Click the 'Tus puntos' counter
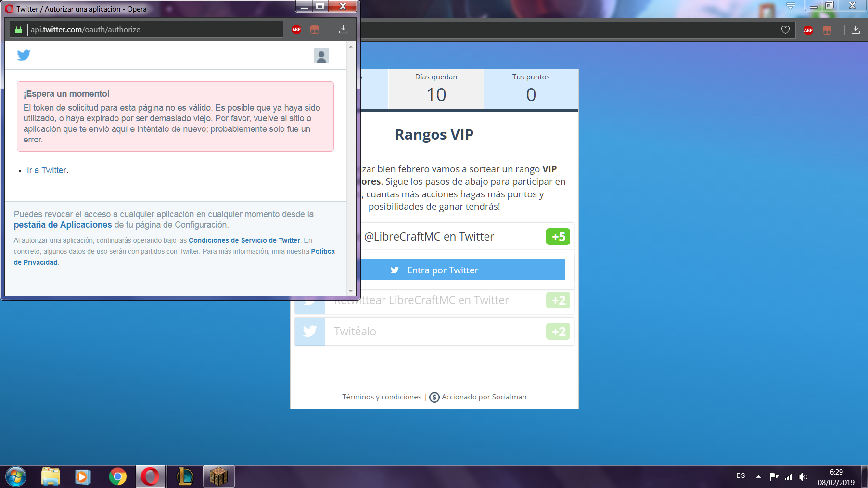This screenshot has width=868, height=488. point(531,89)
